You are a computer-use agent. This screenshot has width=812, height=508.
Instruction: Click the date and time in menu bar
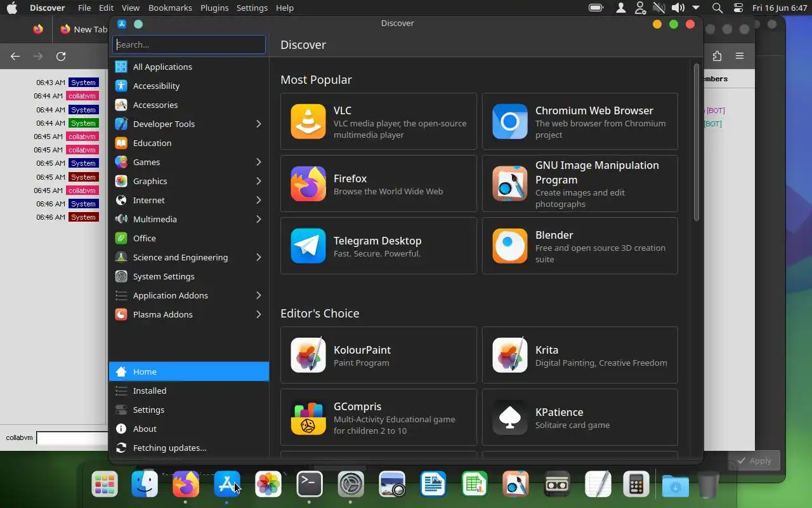778,8
